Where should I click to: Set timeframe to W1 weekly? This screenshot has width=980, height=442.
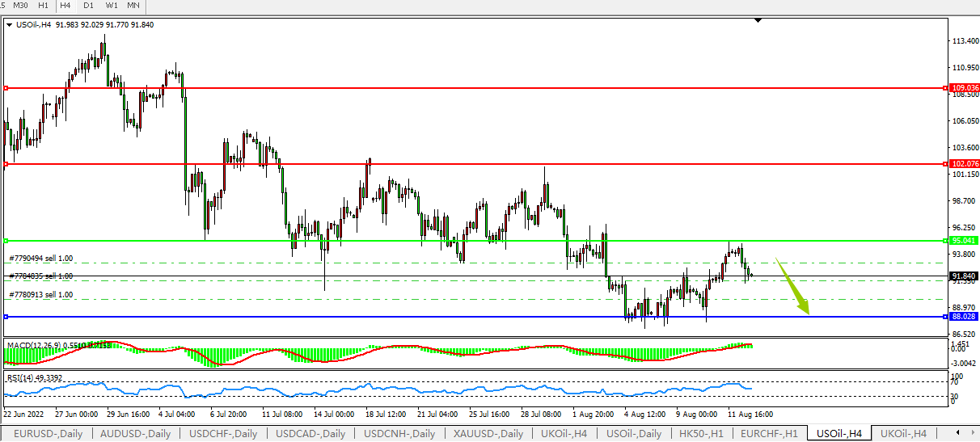point(112,5)
